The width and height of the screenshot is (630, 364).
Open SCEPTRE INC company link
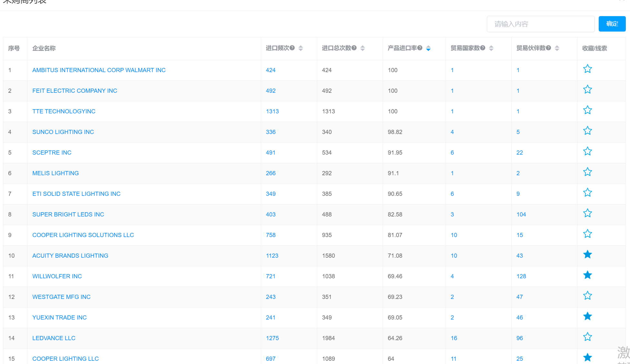[x=52, y=153]
